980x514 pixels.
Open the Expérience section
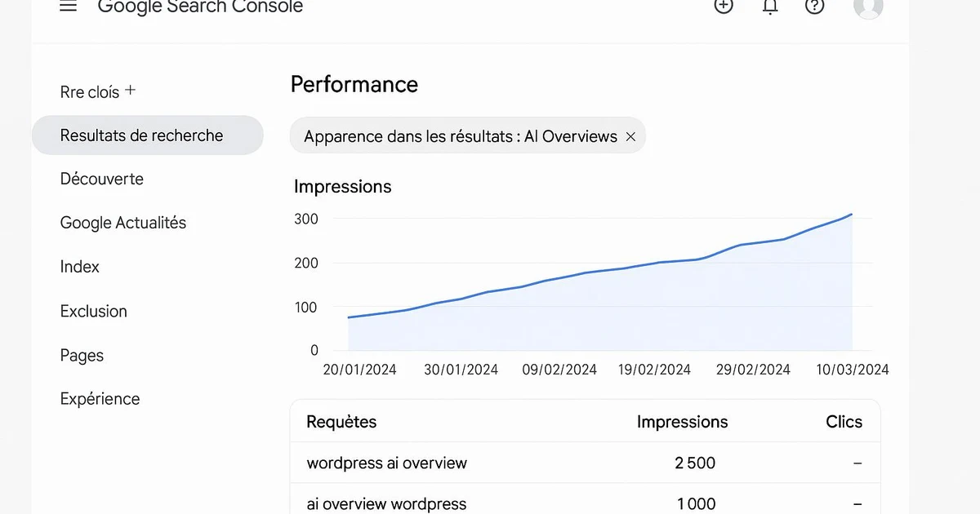[100, 399]
